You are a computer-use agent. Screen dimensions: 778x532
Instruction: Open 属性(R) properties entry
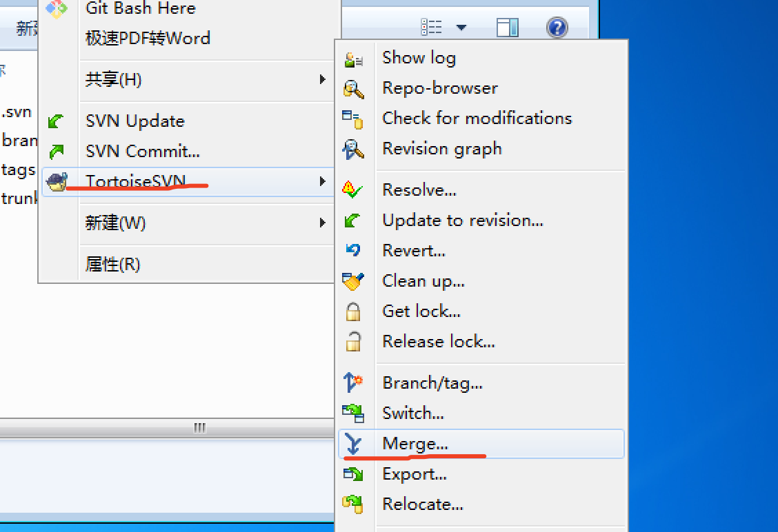coord(112,265)
